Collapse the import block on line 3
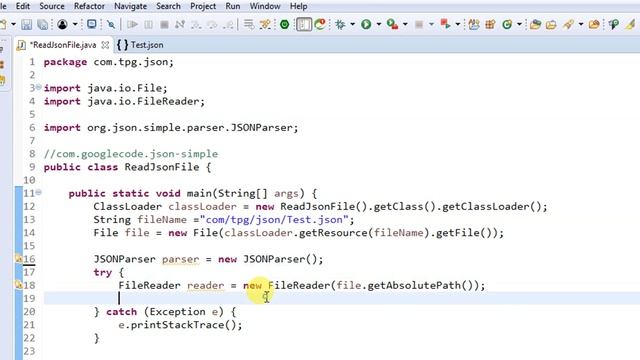Viewport: 640px width, 360px height. pyautogui.click(x=38, y=87)
